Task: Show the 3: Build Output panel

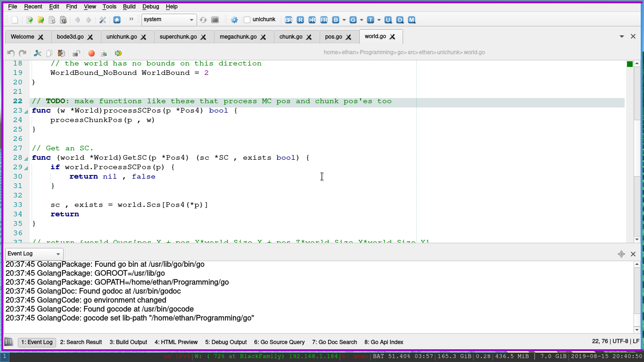Action: (128, 342)
